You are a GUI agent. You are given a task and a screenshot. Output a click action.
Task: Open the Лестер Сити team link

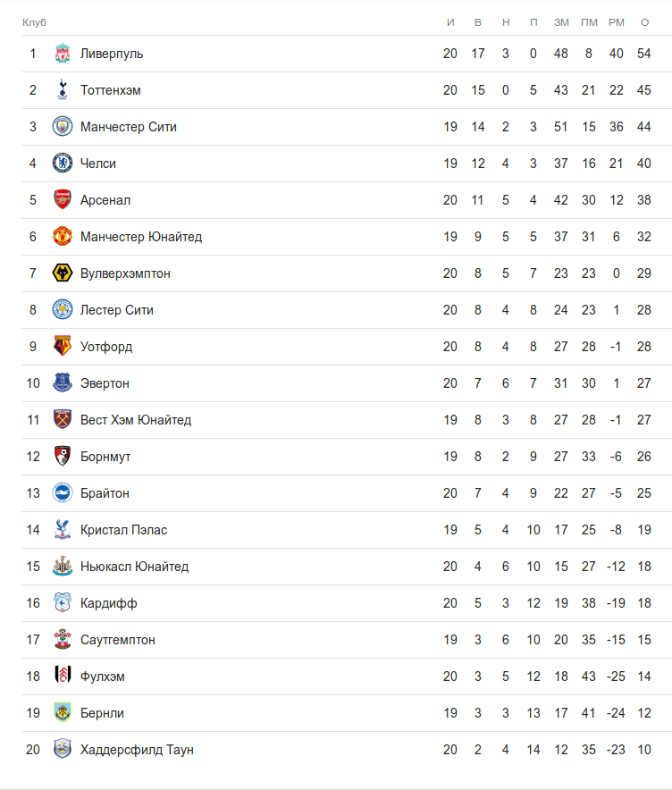tap(117, 310)
